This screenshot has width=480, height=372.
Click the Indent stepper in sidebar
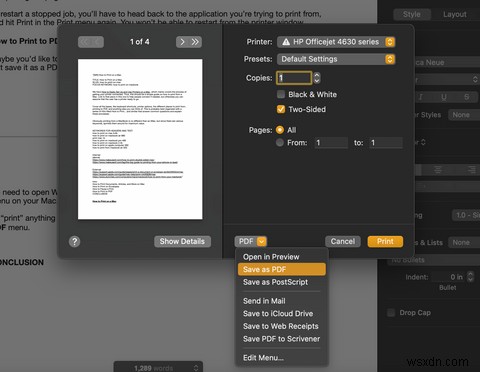point(470,277)
